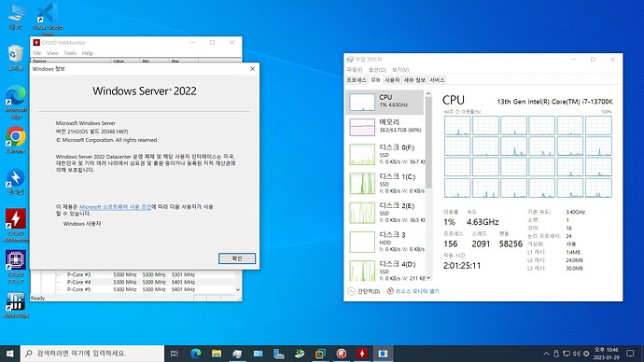The image size is (644, 362).
Task: Switch to the 프로세스 tab
Action: (357, 80)
